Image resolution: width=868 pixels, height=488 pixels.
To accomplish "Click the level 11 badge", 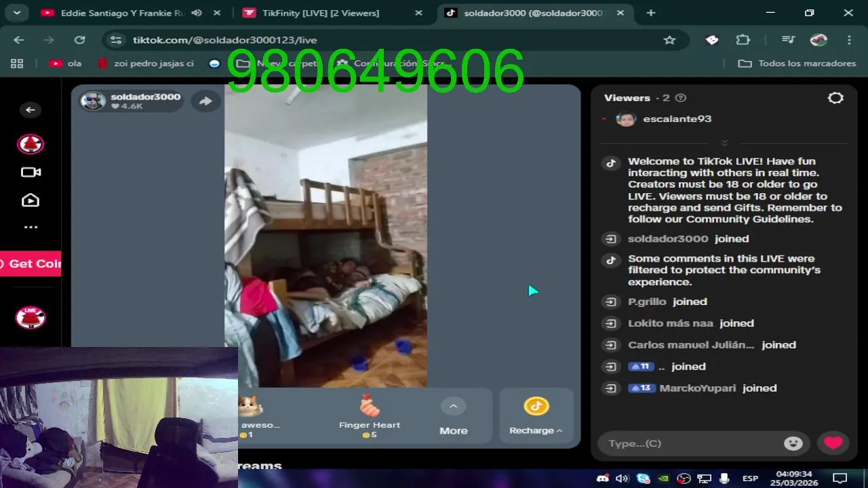I will coord(640,367).
